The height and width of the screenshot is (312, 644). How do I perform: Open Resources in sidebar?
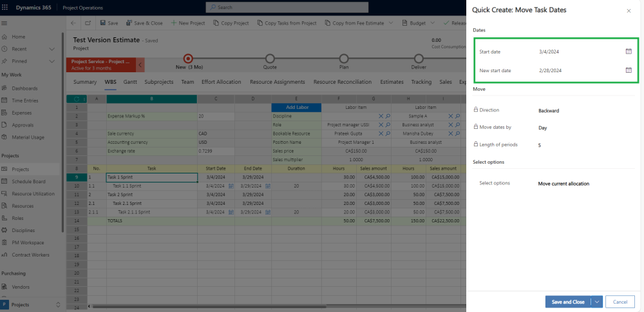[23, 206]
